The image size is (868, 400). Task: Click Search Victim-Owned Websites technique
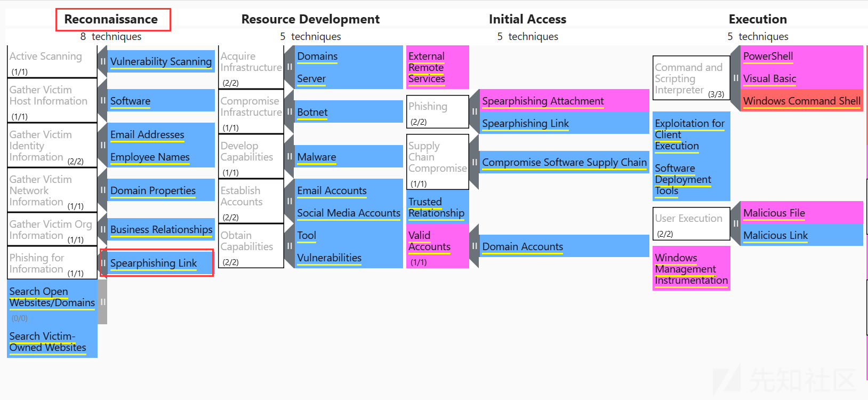[52, 341]
